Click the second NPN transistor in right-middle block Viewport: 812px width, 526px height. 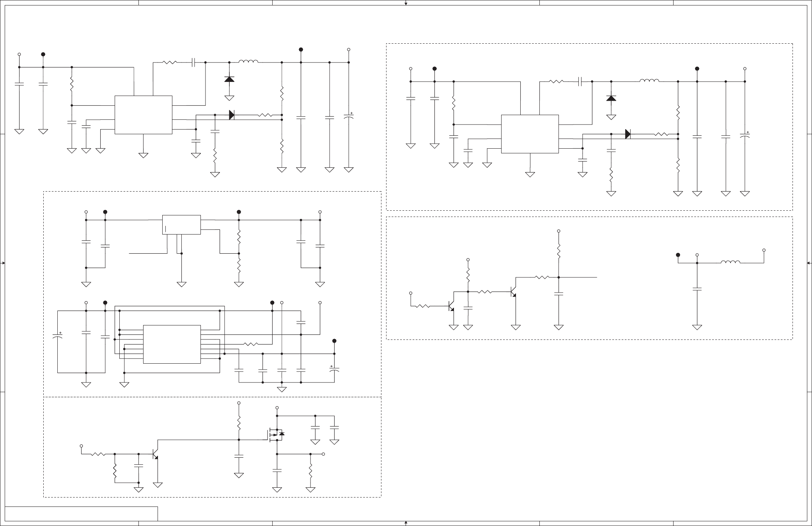point(513,292)
